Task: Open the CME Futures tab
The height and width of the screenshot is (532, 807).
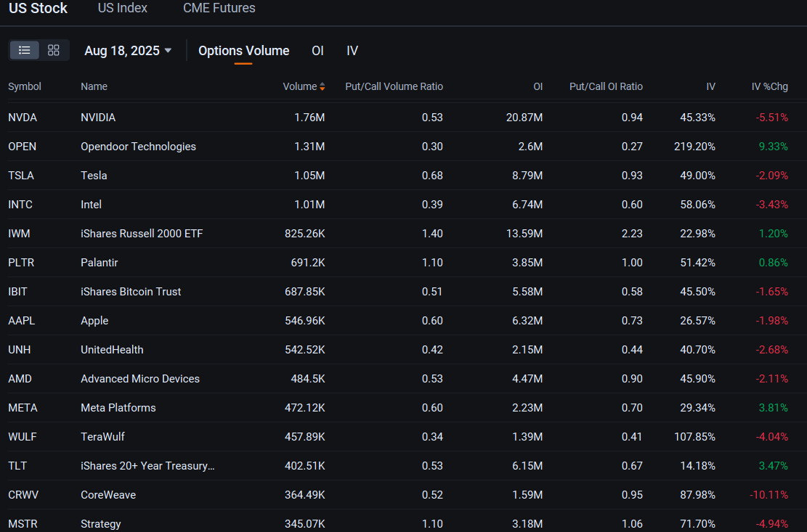Action: click(x=219, y=8)
